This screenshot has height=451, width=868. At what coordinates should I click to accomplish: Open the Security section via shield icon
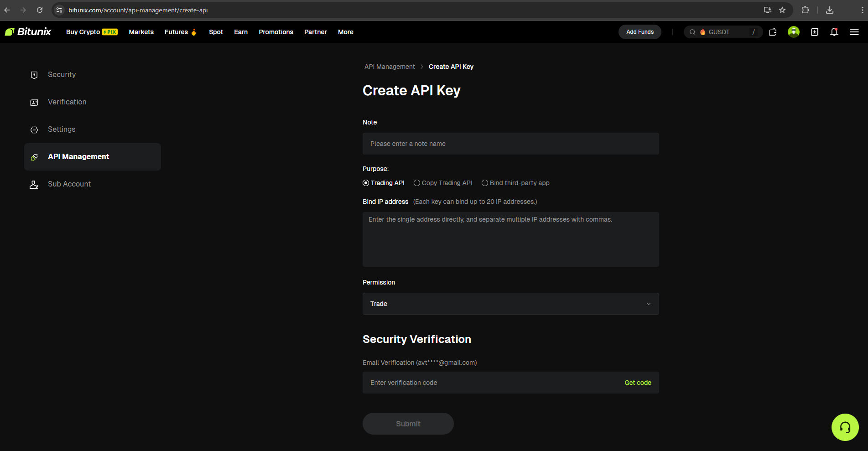34,75
